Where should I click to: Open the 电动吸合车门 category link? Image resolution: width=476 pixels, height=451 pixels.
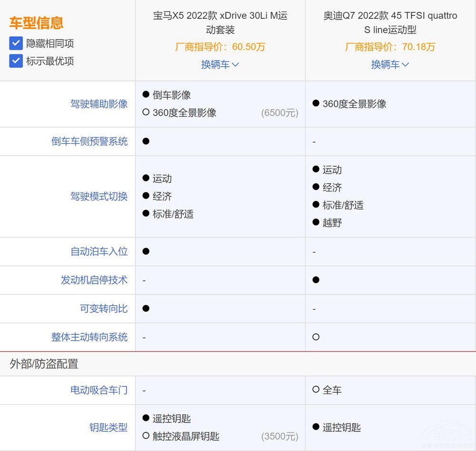point(98,390)
